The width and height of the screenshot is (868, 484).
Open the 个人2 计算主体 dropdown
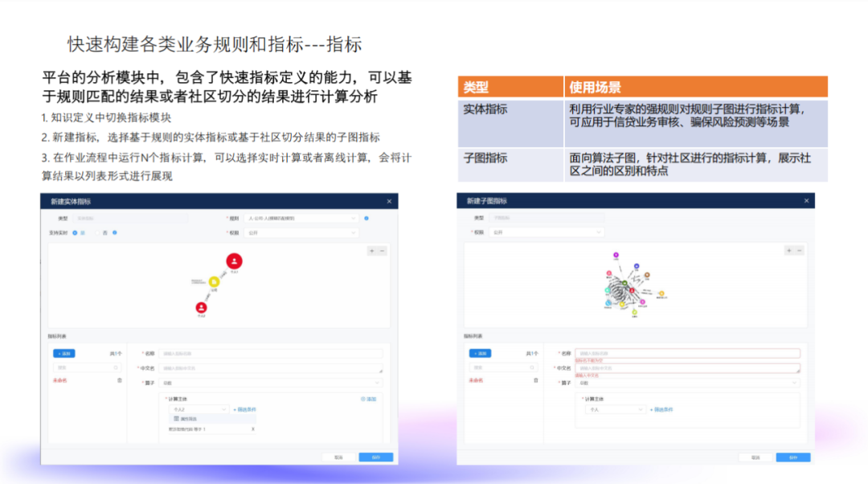point(199,409)
